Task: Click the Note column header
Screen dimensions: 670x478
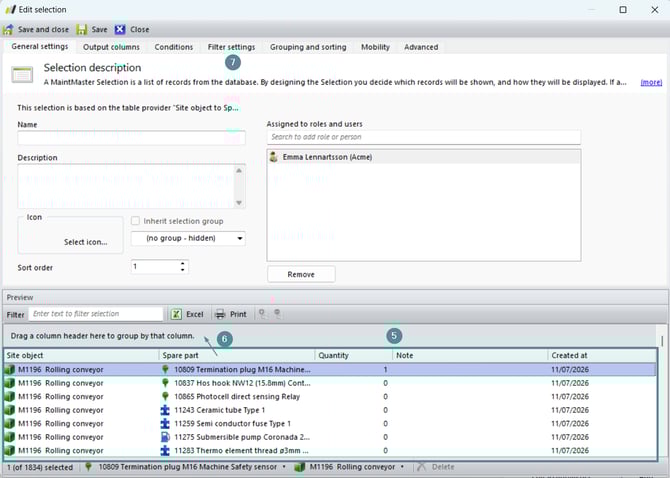Action: click(x=470, y=355)
